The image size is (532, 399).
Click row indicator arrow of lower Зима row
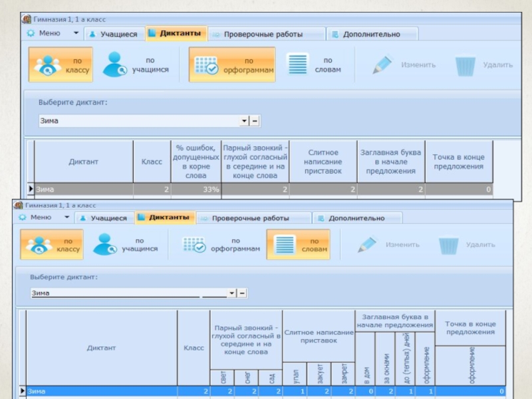click(23, 391)
